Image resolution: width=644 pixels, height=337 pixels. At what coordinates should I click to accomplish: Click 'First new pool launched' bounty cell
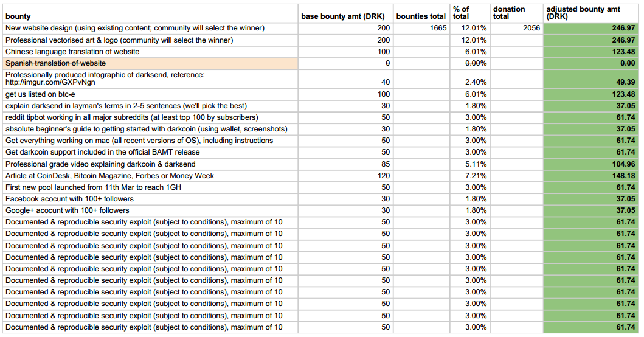150,187
